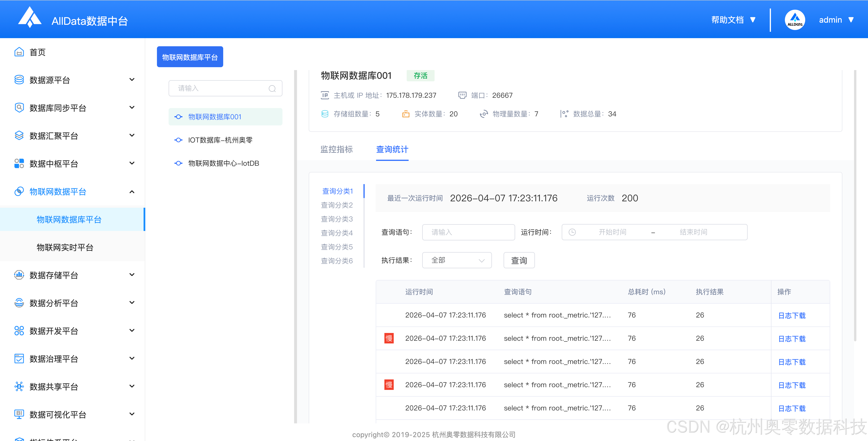Click the 数据中枢平台 sidebar icon
Image resolution: width=868 pixels, height=441 pixels.
[x=19, y=164]
